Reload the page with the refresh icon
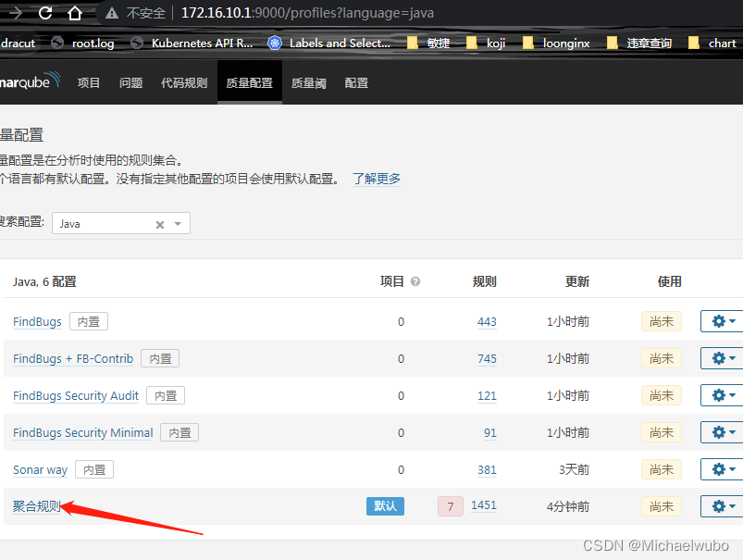Screen dimensions: 743x560 [45, 13]
